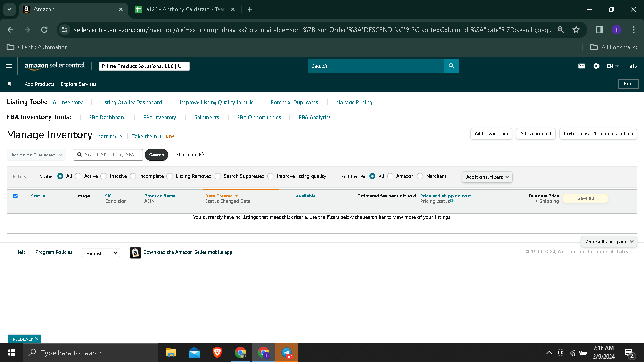Select Fulfilled By Amazon radio button

390,176
